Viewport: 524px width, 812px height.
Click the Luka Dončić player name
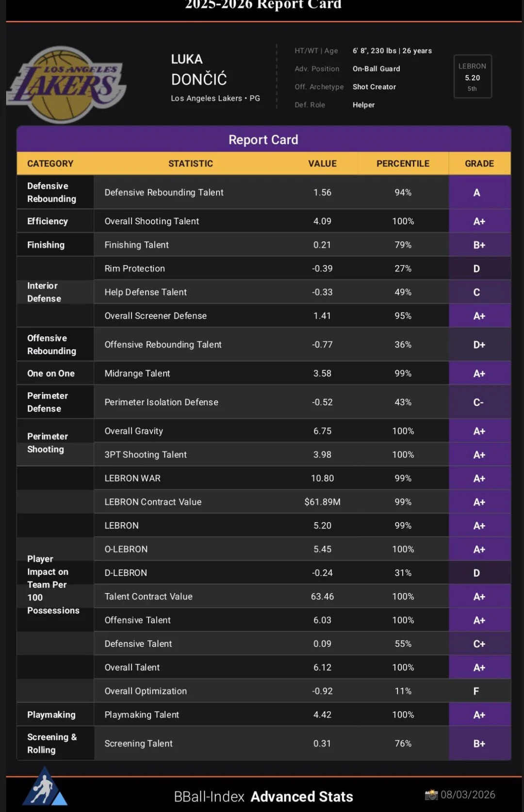[x=199, y=69]
